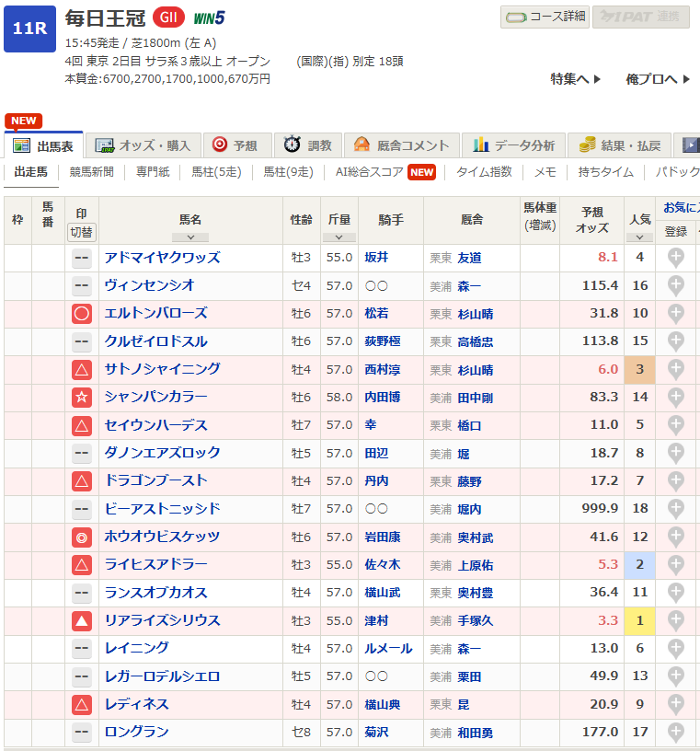This screenshot has height=751, width=700.
Task: Open the 調教 tab
Action: tap(308, 145)
